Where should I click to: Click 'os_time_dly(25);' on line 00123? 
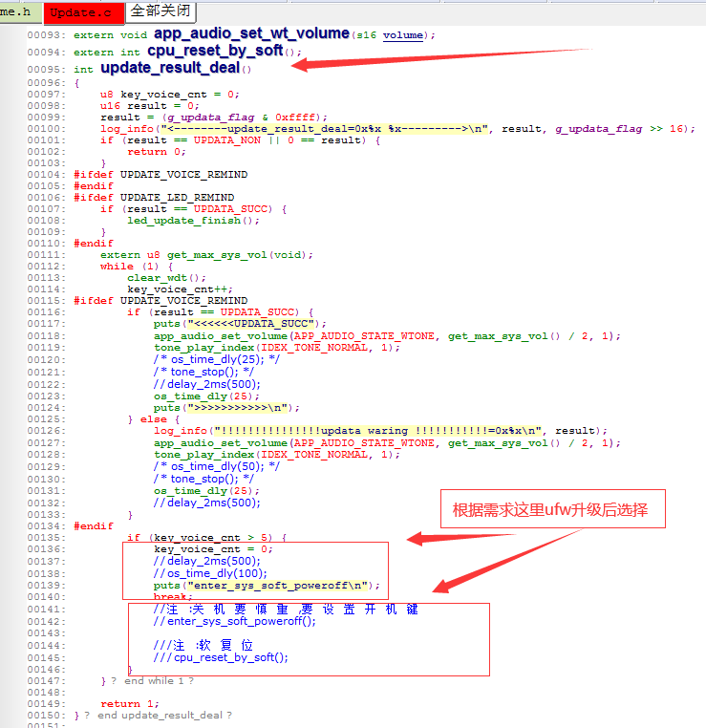point(206,396)
